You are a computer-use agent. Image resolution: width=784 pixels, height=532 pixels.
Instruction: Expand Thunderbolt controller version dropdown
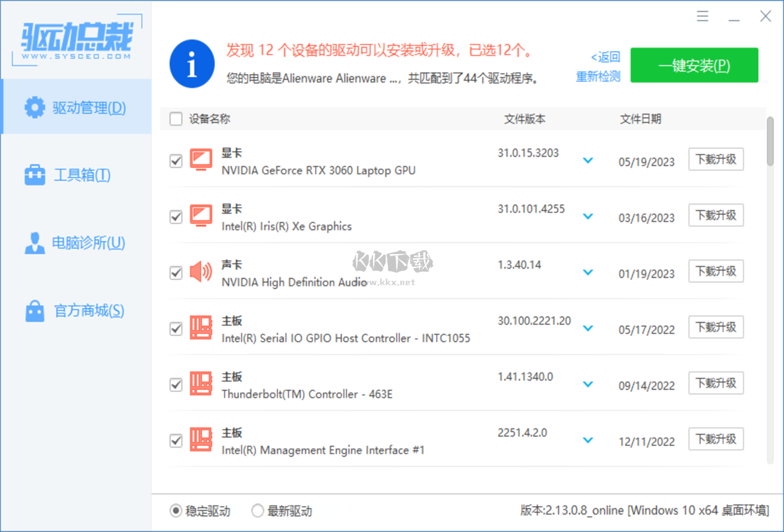pos(588,384)
